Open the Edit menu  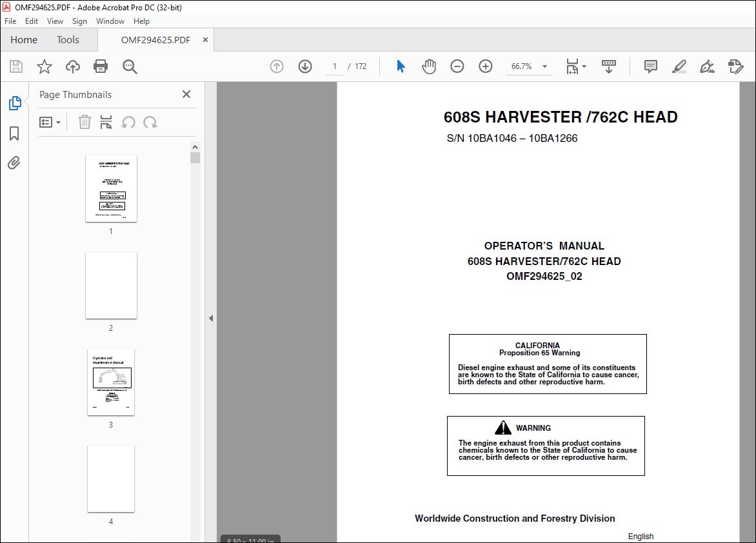coord(32,21)
